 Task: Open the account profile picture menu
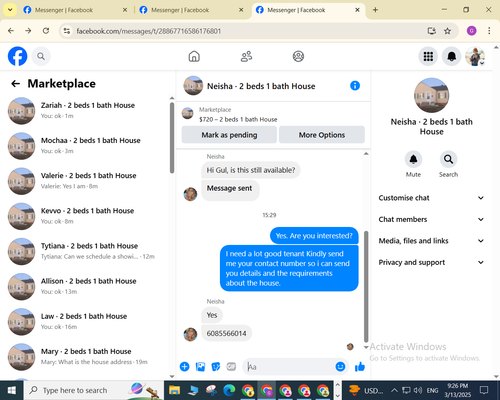(475, 56)
